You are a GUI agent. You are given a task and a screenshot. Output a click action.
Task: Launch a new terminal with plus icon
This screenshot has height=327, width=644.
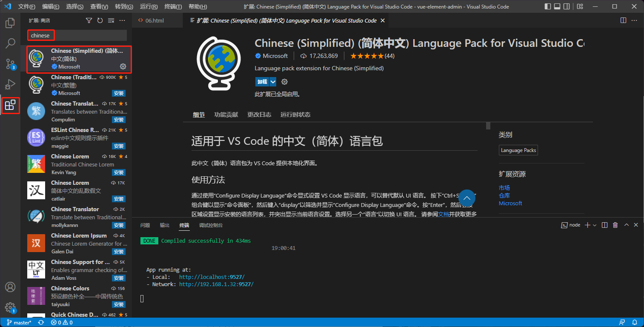tap(587, 225)
